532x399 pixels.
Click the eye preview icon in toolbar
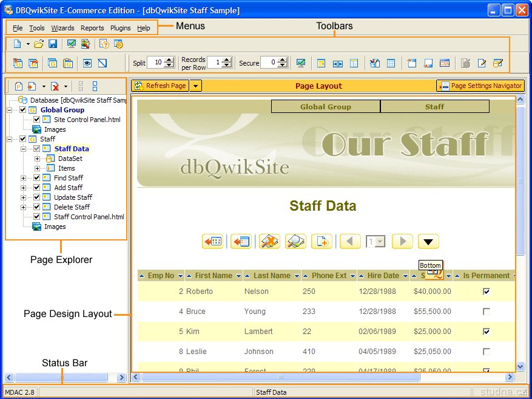click(87, 63)
